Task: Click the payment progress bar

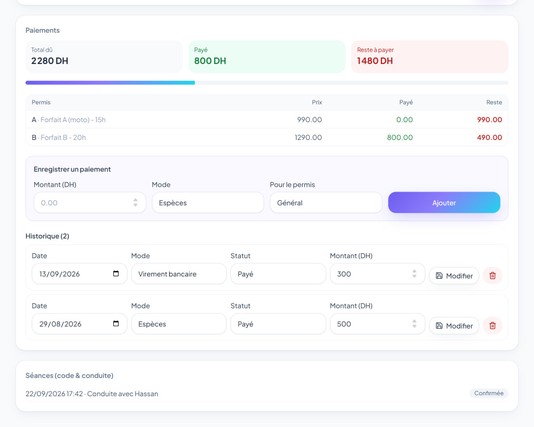Action: pyautogui.click(x=267, y=83)
